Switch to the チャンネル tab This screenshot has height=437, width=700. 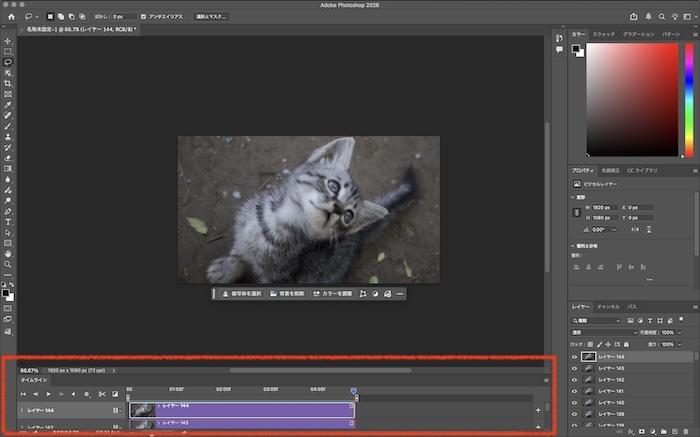coord(608,306)
